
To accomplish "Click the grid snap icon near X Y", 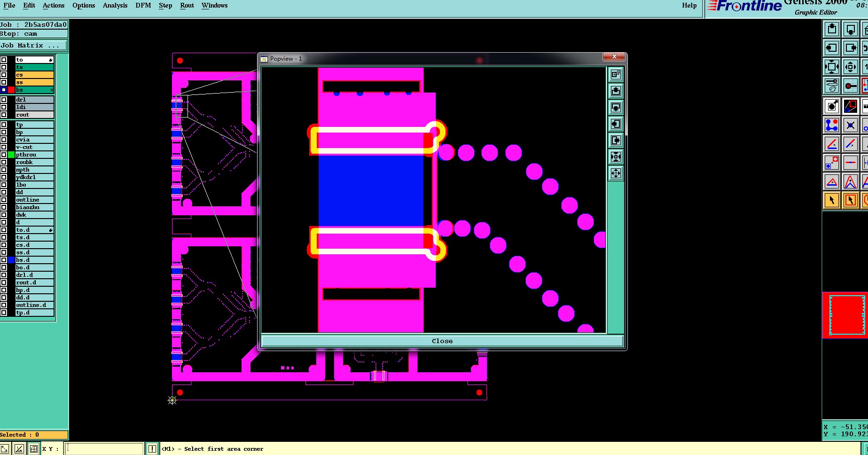I will 34,449.
